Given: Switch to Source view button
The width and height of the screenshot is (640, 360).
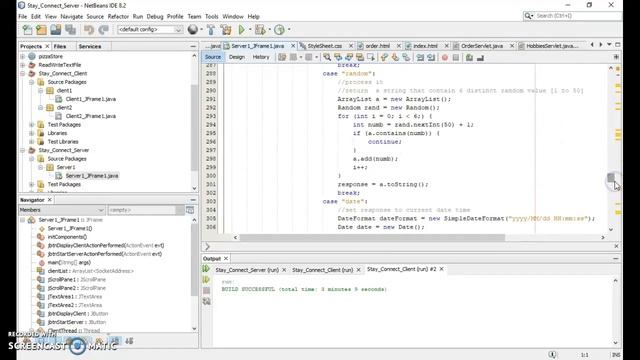Looking at the screenshot, I should (213, 57).
